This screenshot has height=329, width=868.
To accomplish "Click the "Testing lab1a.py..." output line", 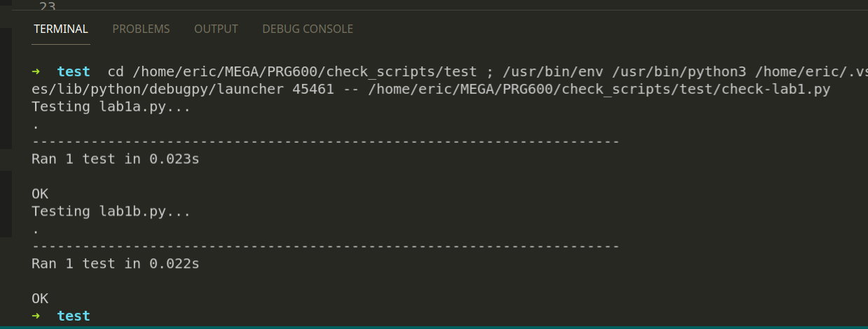I will pos(111,107).
